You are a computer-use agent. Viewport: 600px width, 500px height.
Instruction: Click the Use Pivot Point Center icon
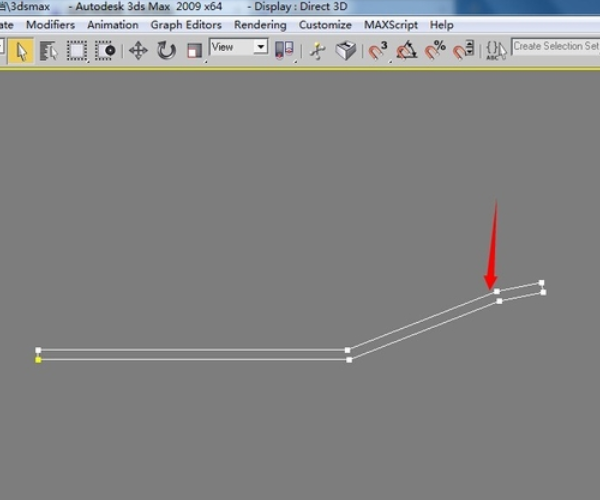pos(284,51)
